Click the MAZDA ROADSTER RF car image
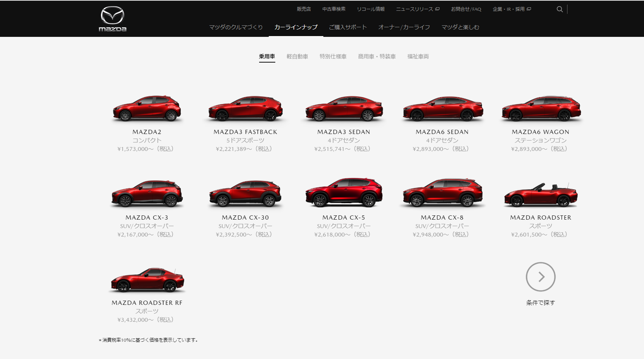644x359 pixels. (148, 280)
